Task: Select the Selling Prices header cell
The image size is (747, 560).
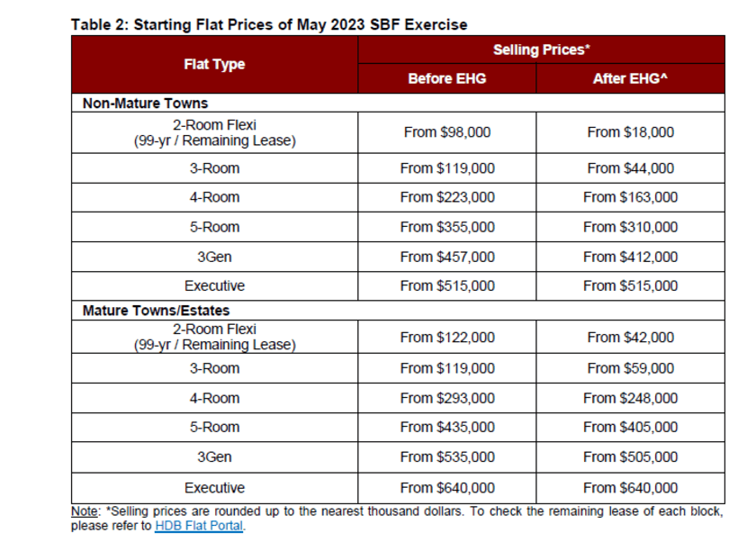Action: (x=542, y=50)
